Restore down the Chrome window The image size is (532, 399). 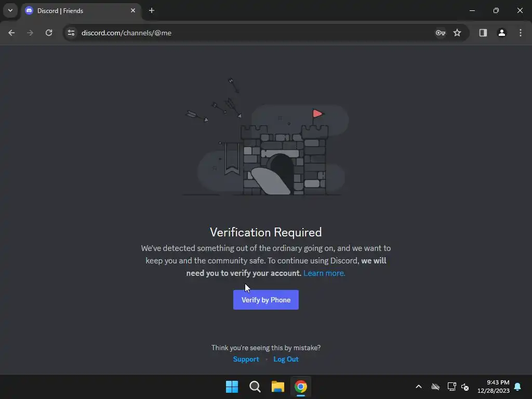point(496,10)
